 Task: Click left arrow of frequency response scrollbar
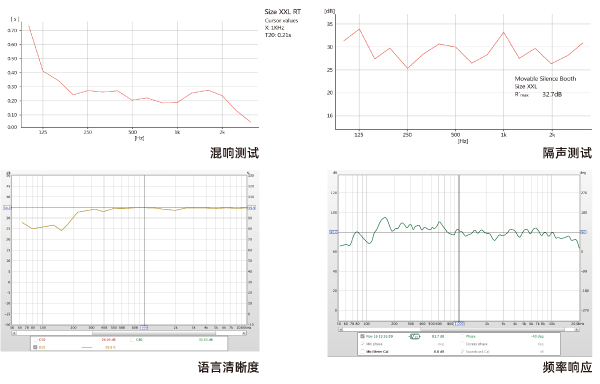(341, 329)
